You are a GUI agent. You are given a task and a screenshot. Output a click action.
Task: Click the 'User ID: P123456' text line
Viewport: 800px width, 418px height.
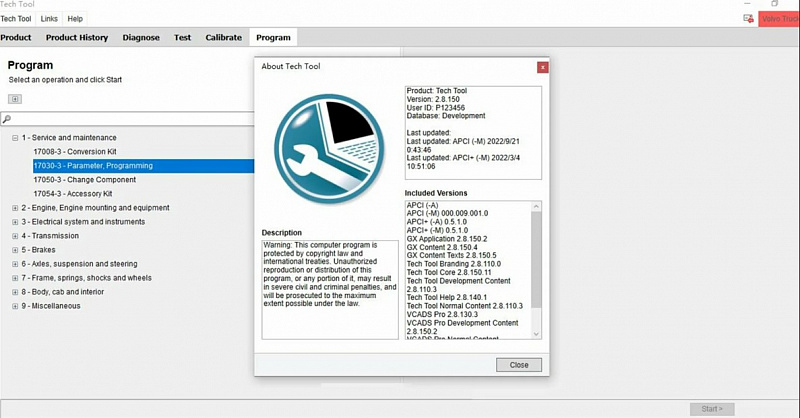pyautogui.click(x=436, y=108)
